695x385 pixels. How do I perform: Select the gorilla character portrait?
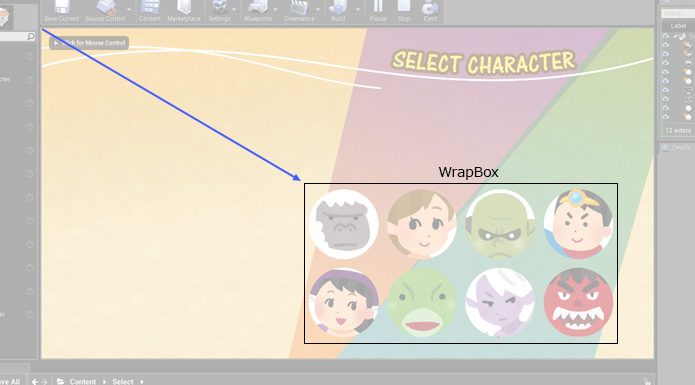click(344, 224)
